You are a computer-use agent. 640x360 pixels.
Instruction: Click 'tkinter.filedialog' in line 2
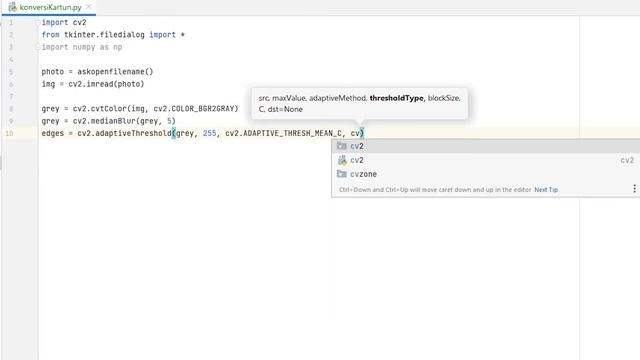point(104,35)
